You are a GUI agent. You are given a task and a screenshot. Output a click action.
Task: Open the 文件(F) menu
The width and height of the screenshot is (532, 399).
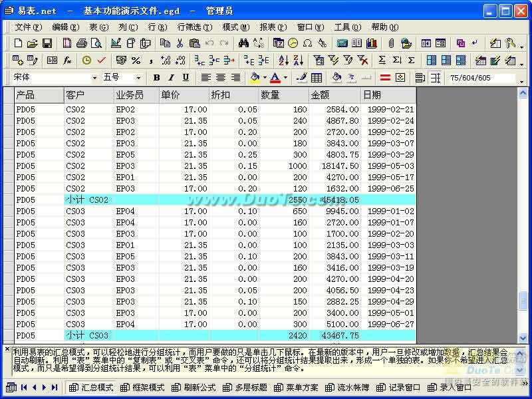click(28, 27)
